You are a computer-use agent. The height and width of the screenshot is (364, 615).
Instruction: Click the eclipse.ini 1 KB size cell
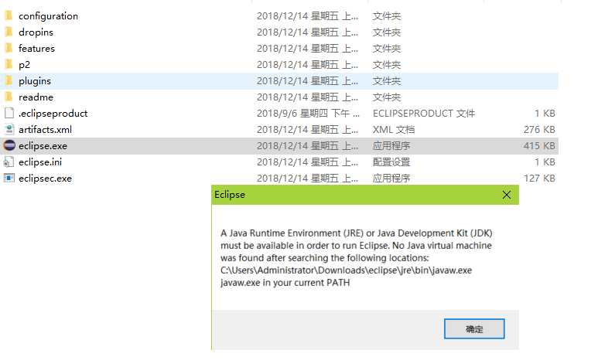(545, 162)
